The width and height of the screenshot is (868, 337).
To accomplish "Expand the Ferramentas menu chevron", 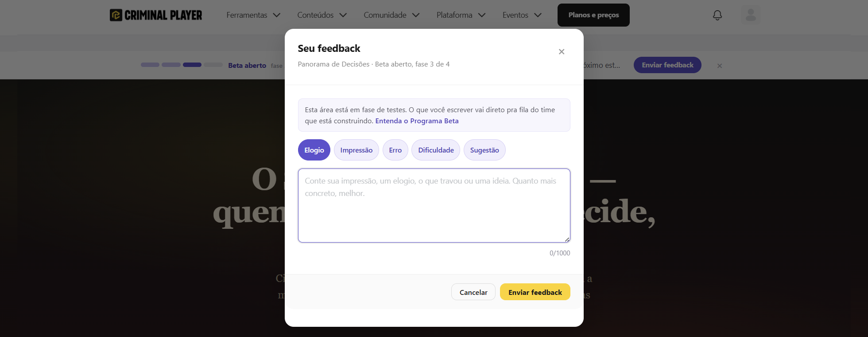I will tap(277, 15).
